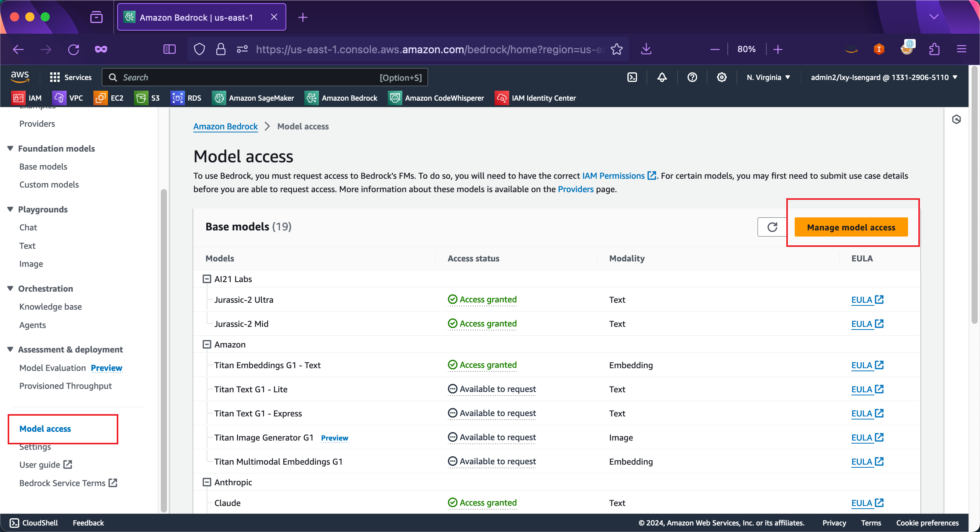The width and height of the screenshot is (980, 532).
Task: Go to the VPC service shortcut
Action: coord(68,98)
